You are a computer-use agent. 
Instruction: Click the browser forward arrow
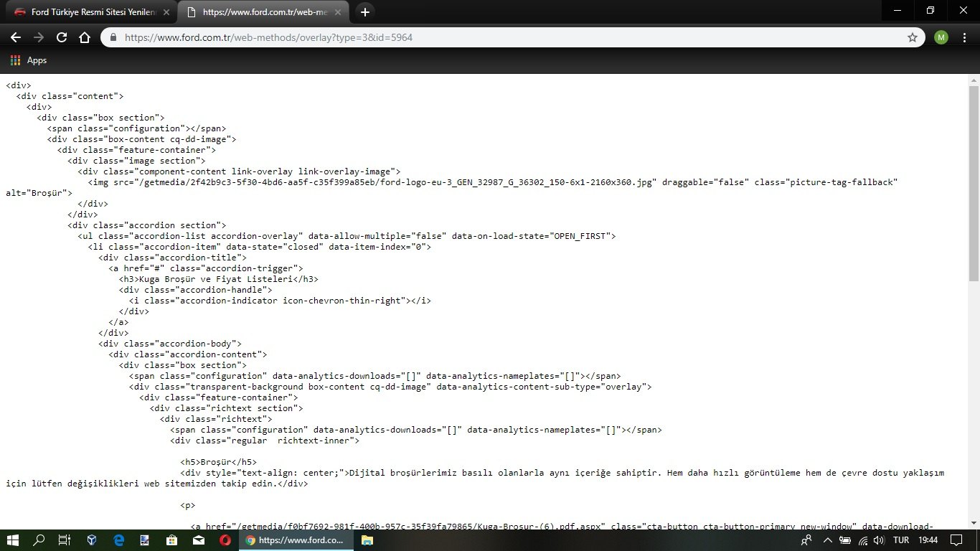(x=39, y=37)
